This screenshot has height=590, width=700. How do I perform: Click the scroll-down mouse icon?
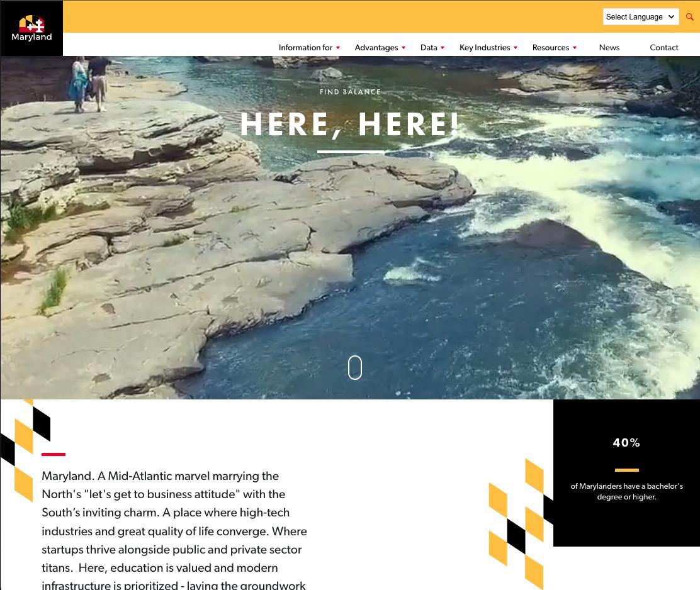[355, 367]
